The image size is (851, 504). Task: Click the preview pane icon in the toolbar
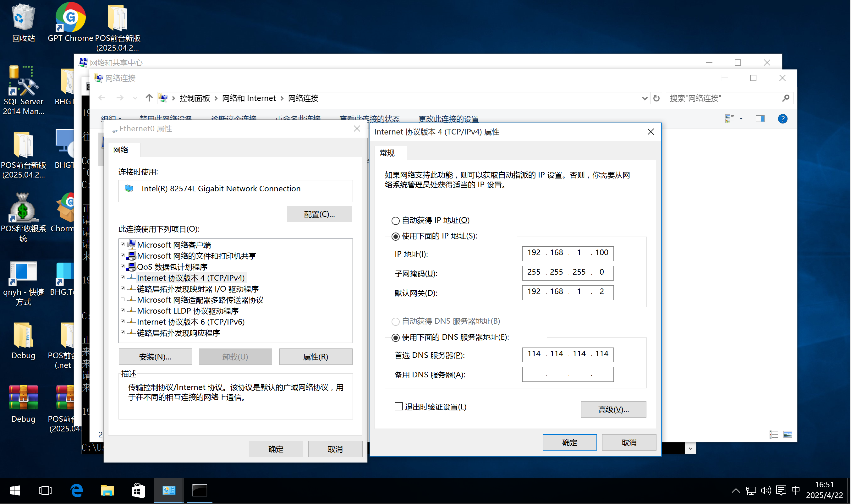(760, 118)
